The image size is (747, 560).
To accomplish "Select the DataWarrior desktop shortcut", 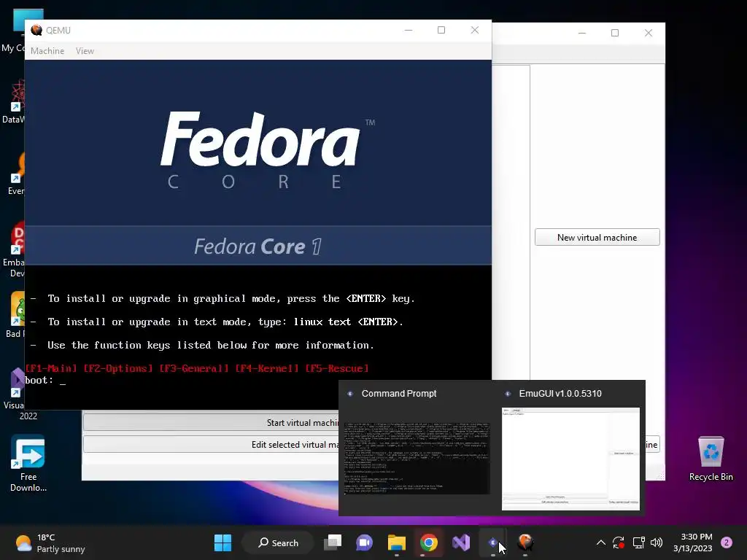I will (x=15, y=102).
